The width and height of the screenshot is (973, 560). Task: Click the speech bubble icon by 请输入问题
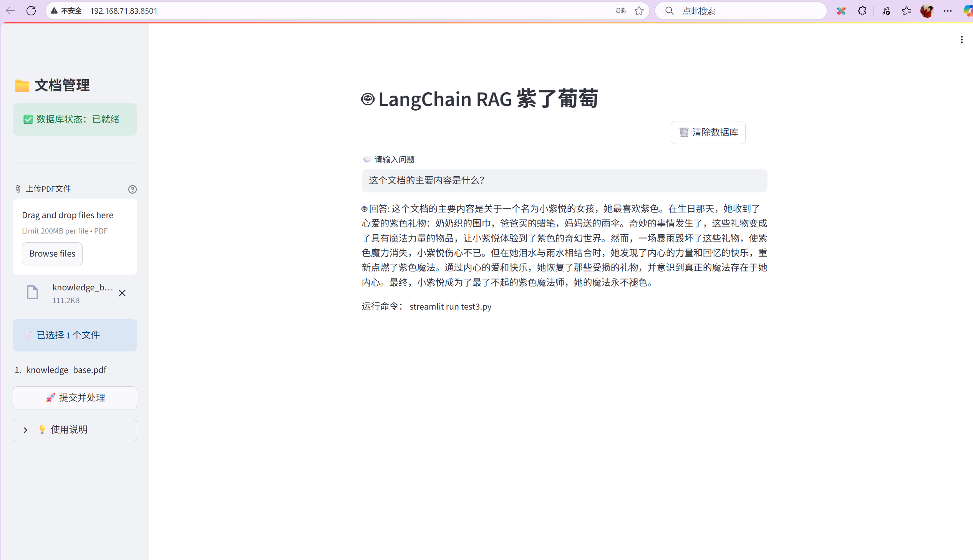367,160
